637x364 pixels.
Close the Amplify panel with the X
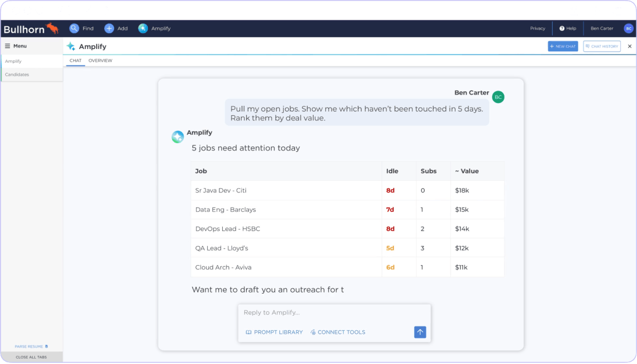(x=629, y=47)
